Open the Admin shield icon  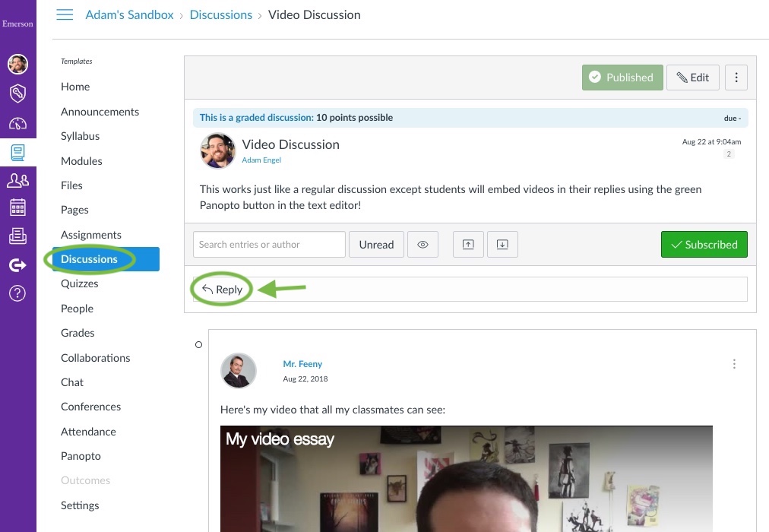(x=17, y=93)
